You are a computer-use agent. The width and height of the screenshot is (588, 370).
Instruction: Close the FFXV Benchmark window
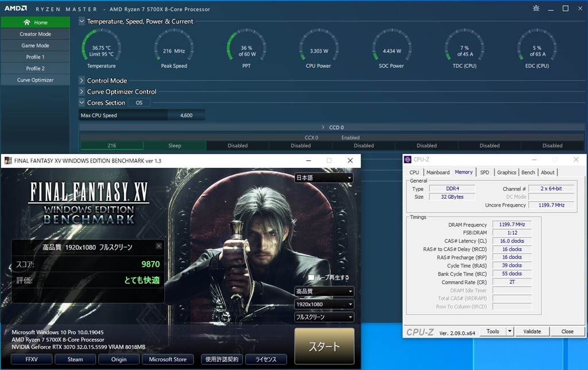(350, 161)
